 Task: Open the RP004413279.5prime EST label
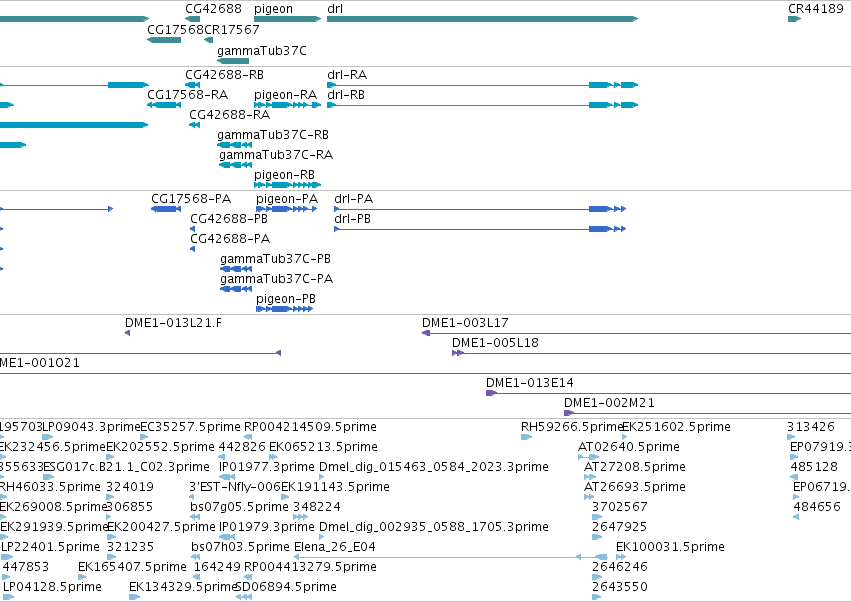[310, 567]
